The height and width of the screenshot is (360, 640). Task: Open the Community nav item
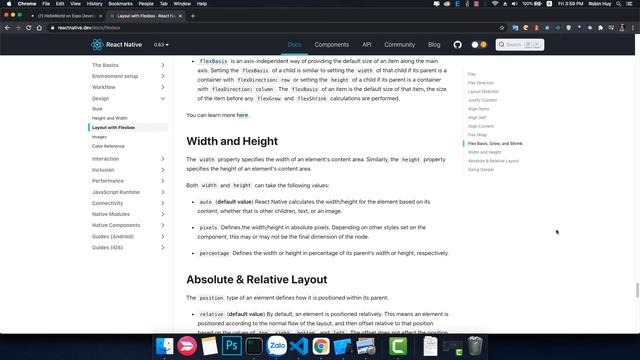point(399,44)
